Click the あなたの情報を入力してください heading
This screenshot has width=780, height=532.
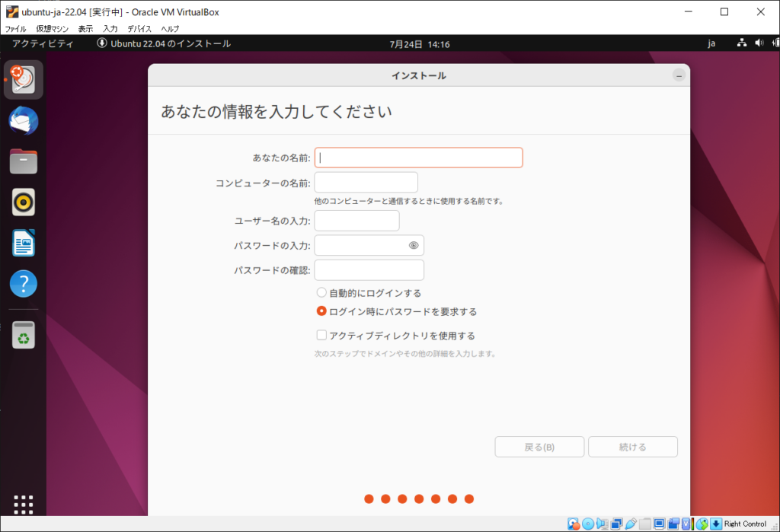(277, 111)
